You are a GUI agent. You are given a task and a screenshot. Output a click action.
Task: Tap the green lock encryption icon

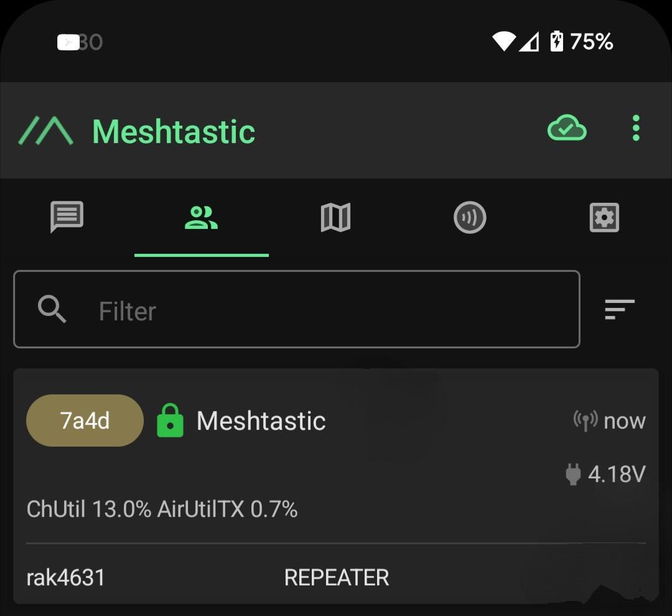tap(170, 421)
